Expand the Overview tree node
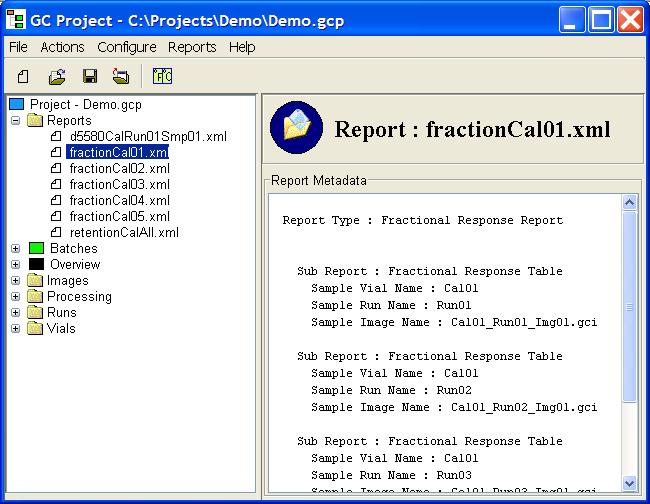The height and width of the screenshot is (504, 650). click(x=15, y=264)
